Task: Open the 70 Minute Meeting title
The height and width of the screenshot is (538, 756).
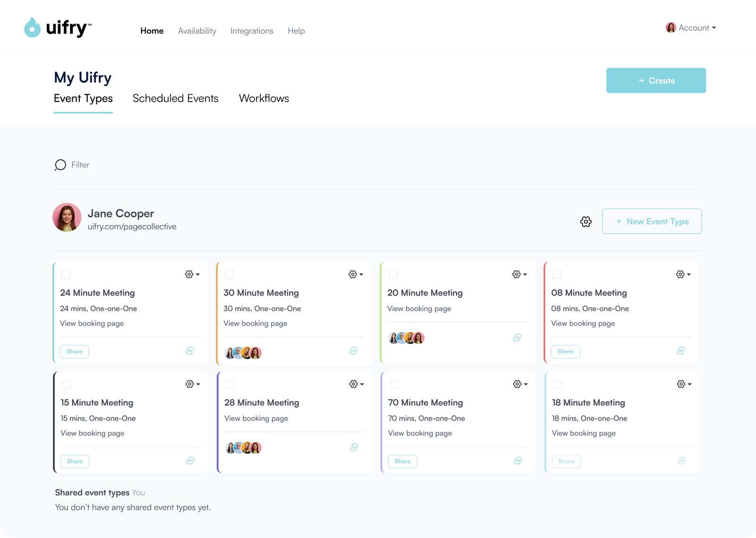Action: (425, 402)
